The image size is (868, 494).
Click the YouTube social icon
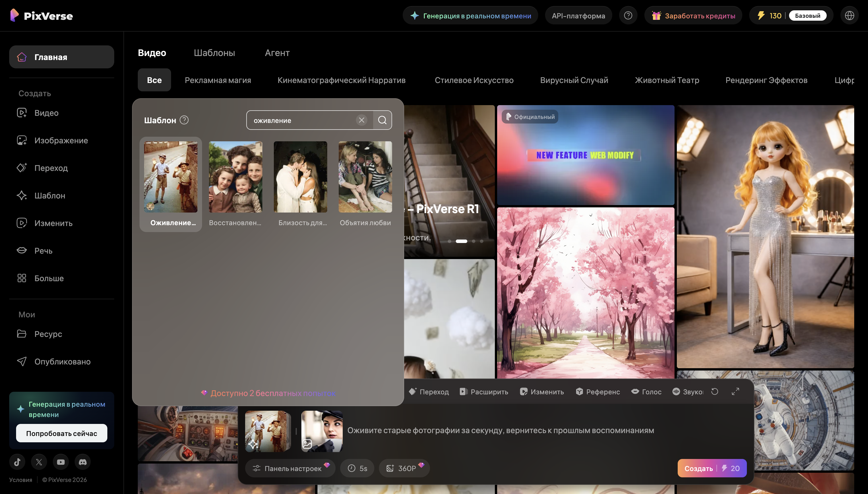pyautogui.click(x=61, y=462)
